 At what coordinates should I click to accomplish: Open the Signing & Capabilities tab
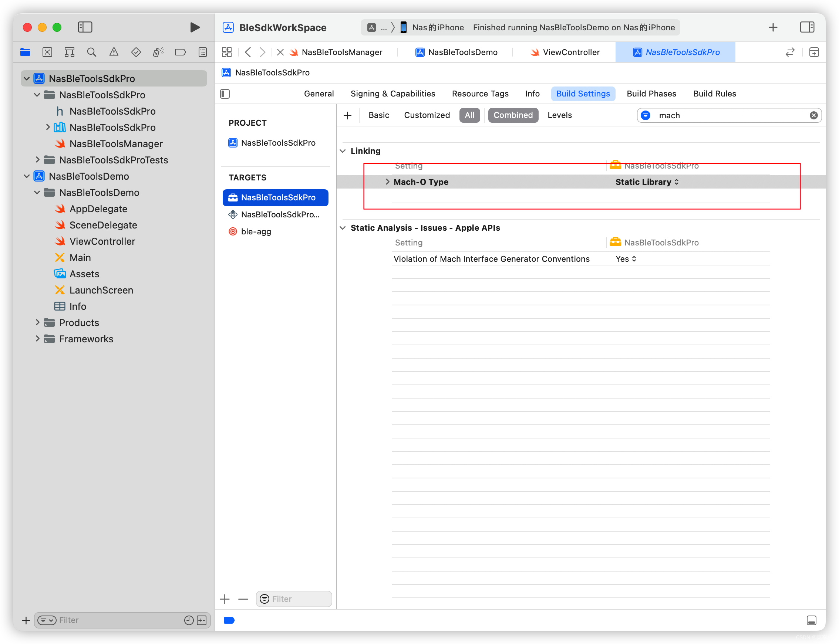click(x=393, y=94)
